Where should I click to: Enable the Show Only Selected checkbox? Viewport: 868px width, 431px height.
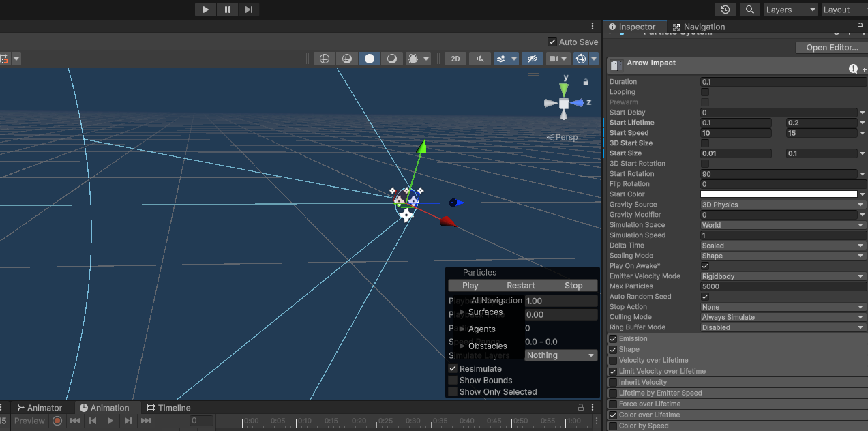453,392
